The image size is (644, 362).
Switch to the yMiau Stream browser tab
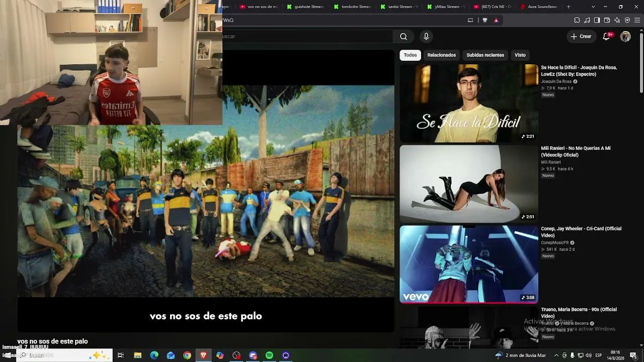[x=445, y=7]
